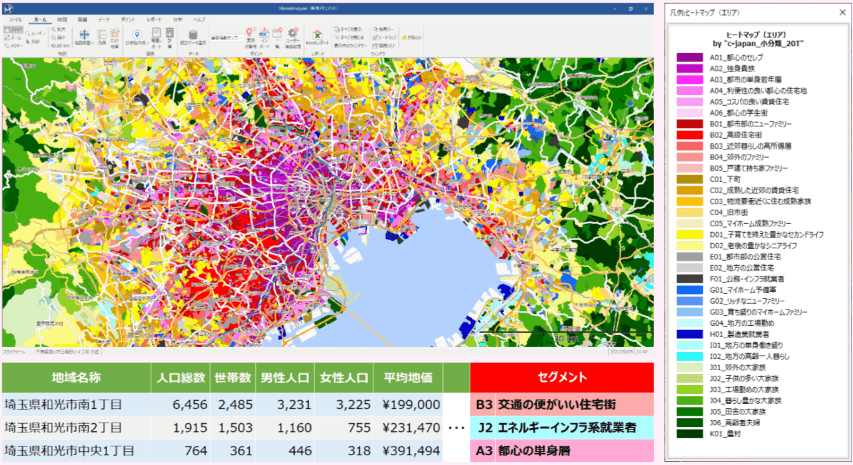Open the 地図移動 map move tool
This screenshot has height=465, width=853.
tap(84, 37)
